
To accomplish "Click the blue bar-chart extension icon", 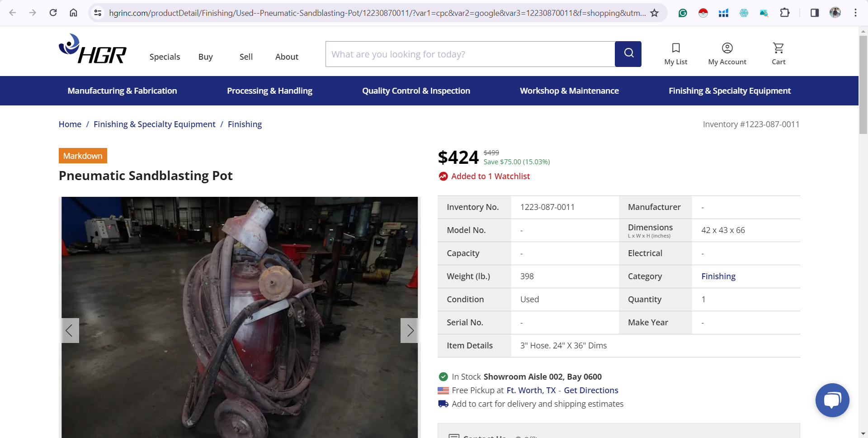I will click(x=723, y=13).
